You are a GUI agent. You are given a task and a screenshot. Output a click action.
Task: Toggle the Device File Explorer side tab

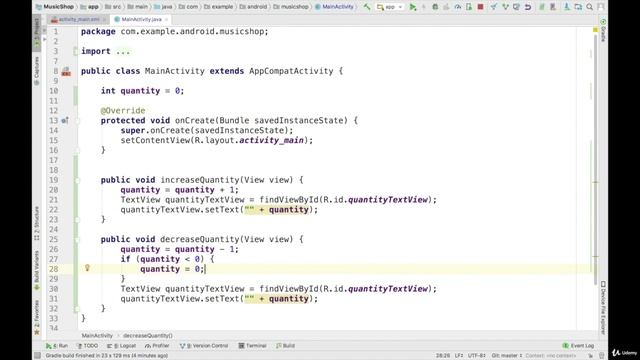603,307
